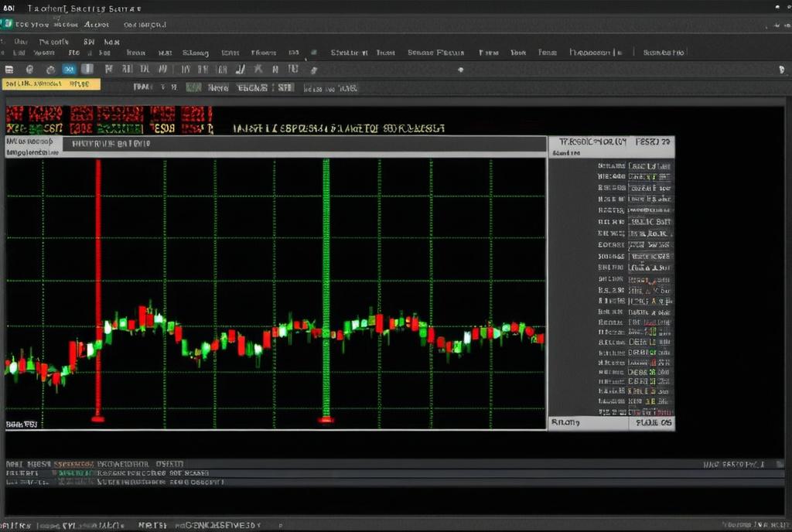This screenshot has height=532, width=792.
Task: Click the printer-shaped toolbar icon
Action: click(x=50, y=70)
